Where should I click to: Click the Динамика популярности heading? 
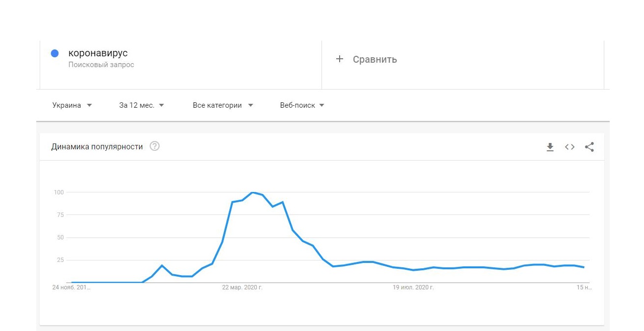[97, 146]
